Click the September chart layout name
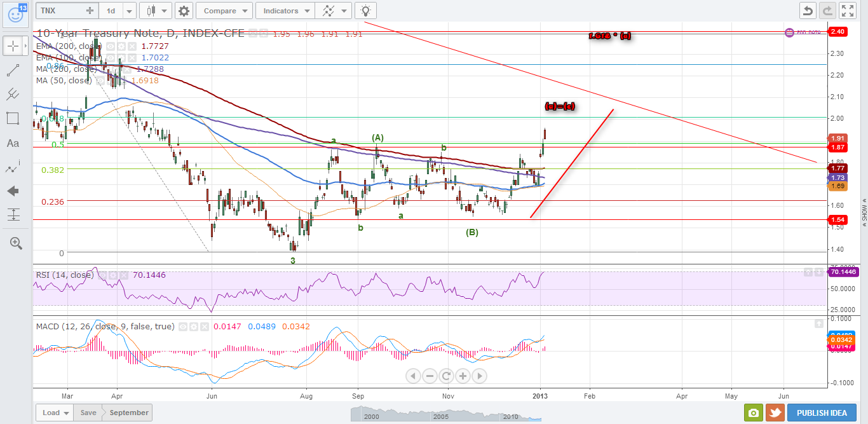The height and width of the screenshot is (424, 868). pos(128,413)
